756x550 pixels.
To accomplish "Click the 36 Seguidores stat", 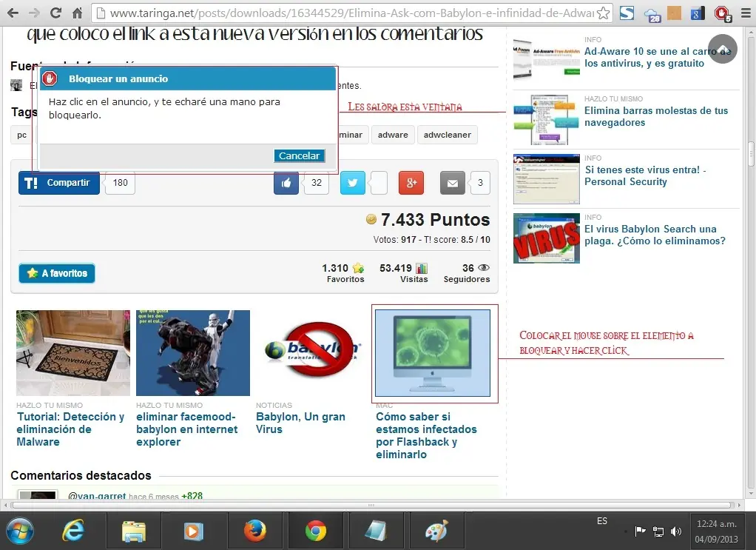I will pos(467,273).
